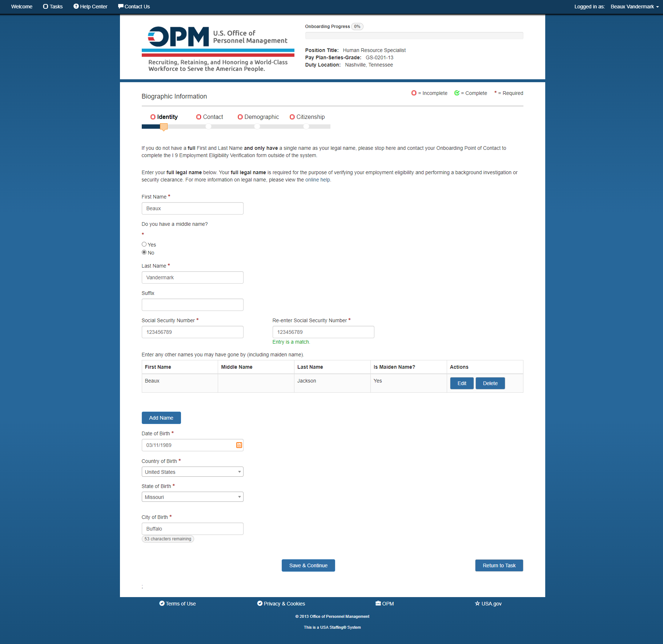The height and width of the screenshot is (644, 663).
Task: Delete the Beaux Jackson name row
Action: (490, 383)
